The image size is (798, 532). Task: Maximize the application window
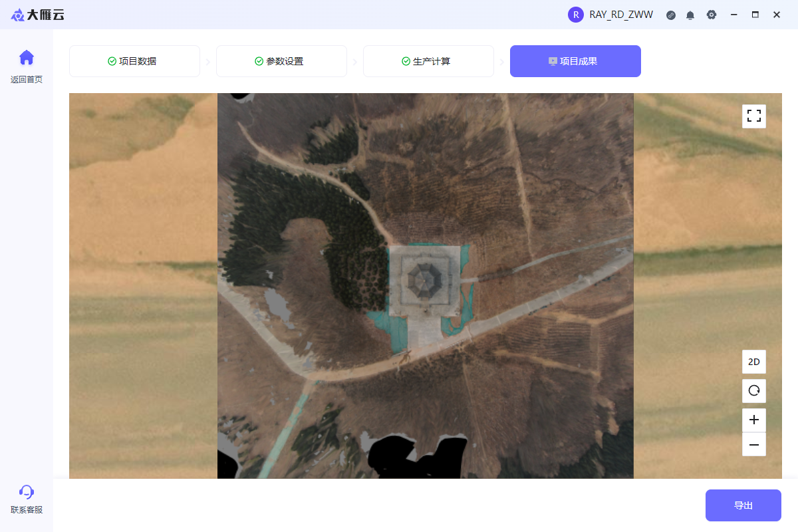click(755, 15)
